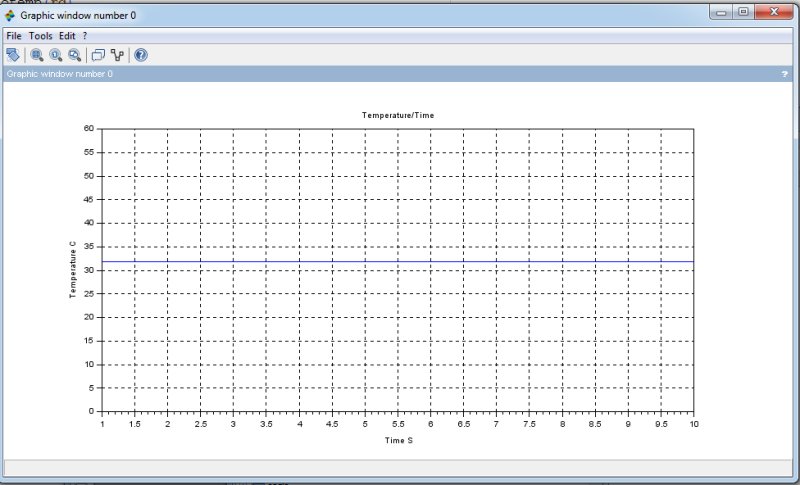Click the 1.5 tick on time axis

click(135, 424)
